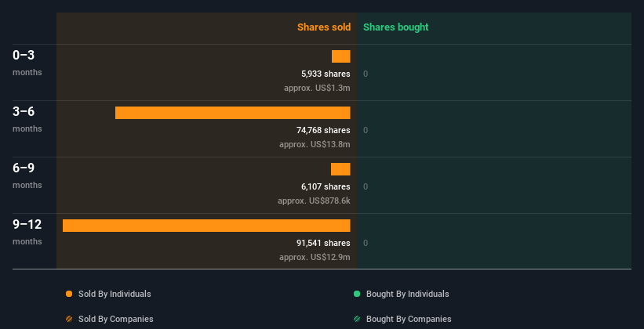644x329 pixels.
Task: Click shares bought 0 in 6–9 months row
Action: coord(366,186)
